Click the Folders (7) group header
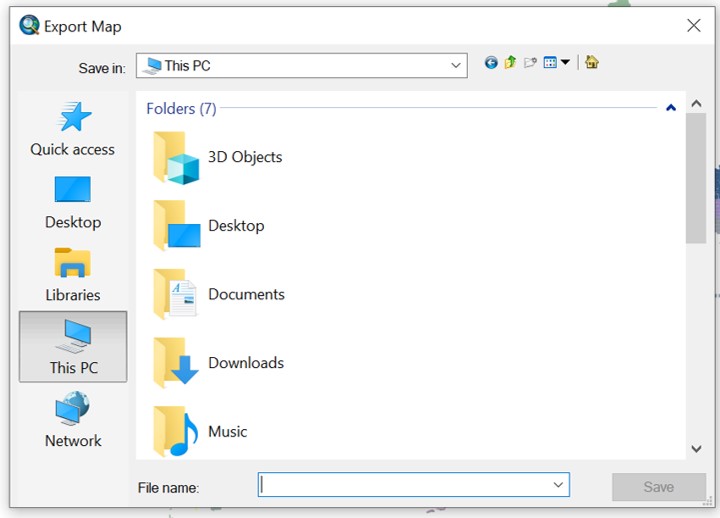The width and height of the screenshot is (720, 518). [x=181, y=109]
